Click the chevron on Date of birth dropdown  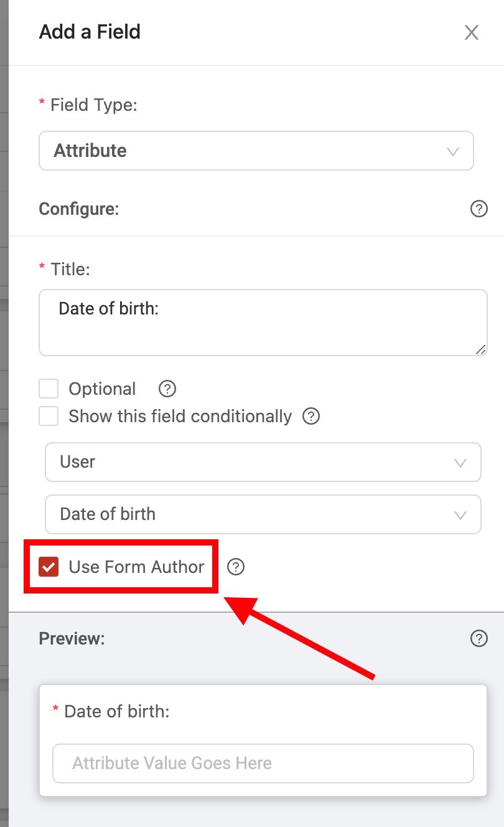[460, 515]
